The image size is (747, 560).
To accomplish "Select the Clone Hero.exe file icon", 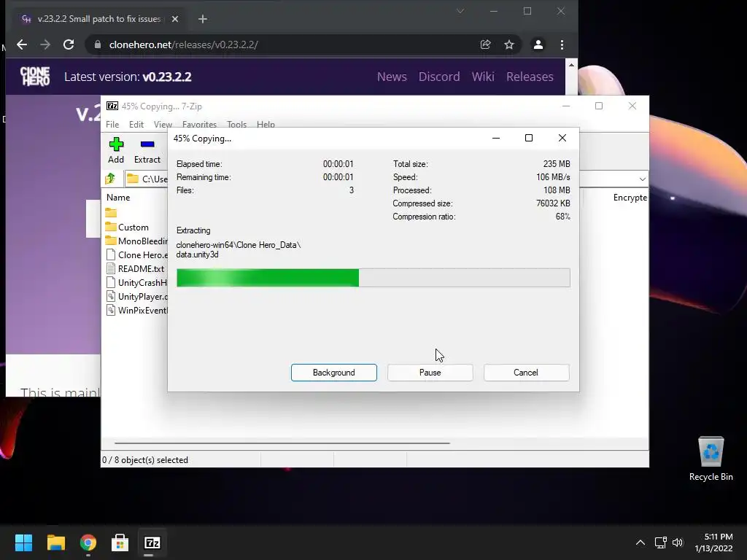I will (111, 254).
